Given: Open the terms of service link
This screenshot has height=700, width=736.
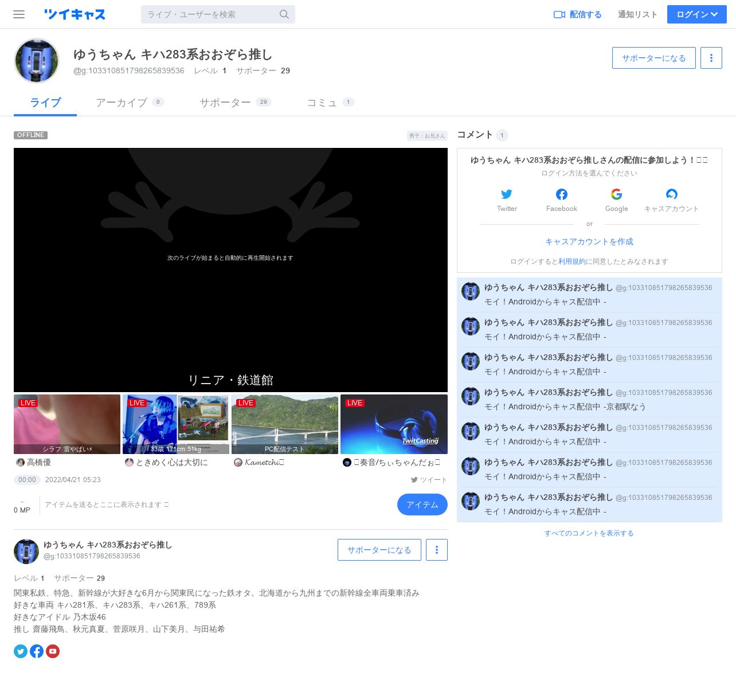Looking at the screenshot, I should (572, 261).
